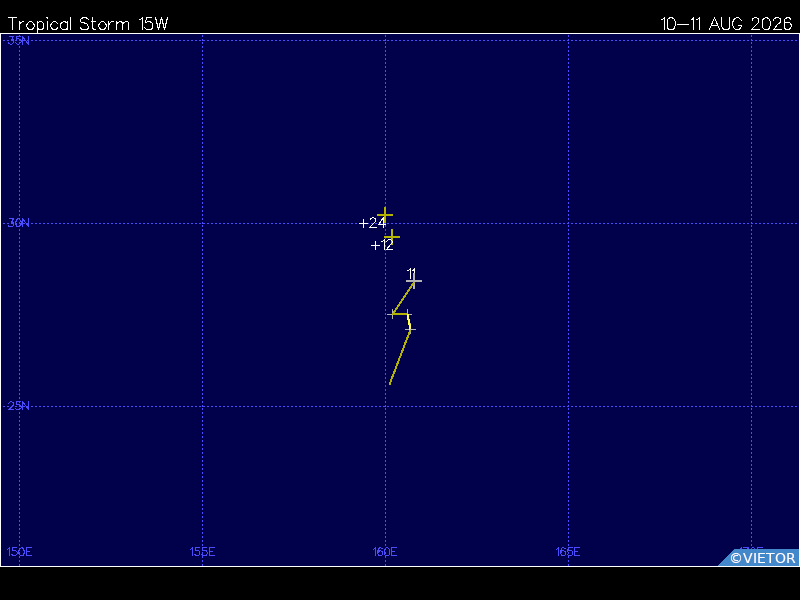Select the yellow cross marker beside +24
This screenshot has height=600, width=800.
385,215
